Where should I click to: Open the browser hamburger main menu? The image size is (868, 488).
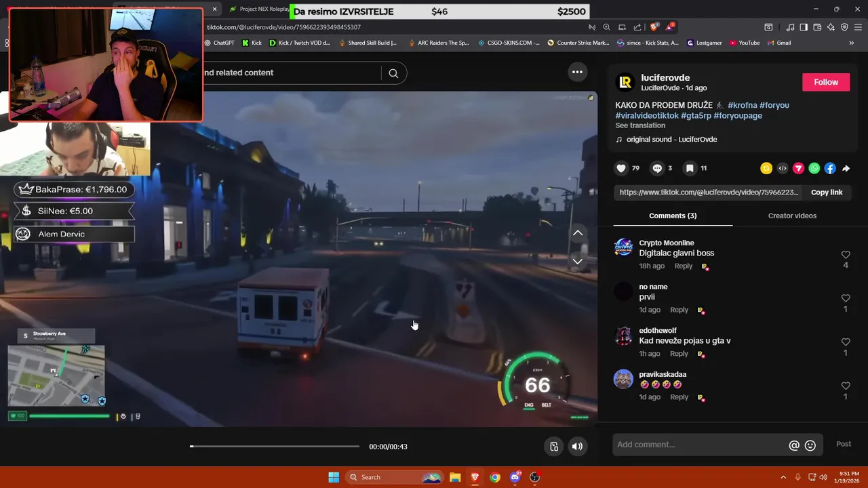pyautogui.click(x=858, y=27)
